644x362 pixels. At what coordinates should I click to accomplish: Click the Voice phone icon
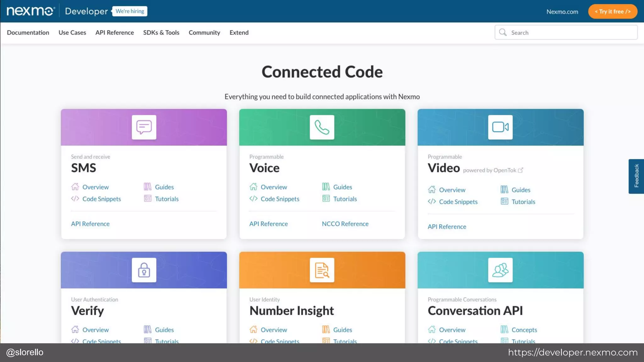322,127
